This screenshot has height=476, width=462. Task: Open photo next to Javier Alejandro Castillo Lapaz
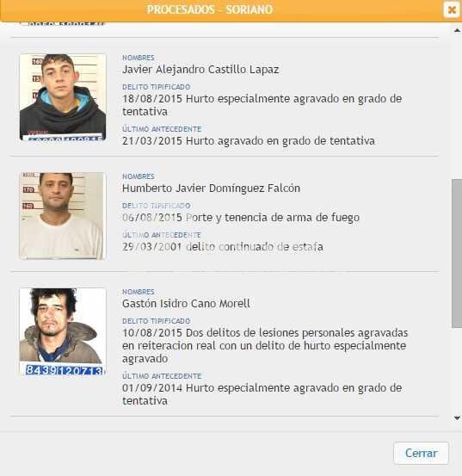(x=63, y=97)
